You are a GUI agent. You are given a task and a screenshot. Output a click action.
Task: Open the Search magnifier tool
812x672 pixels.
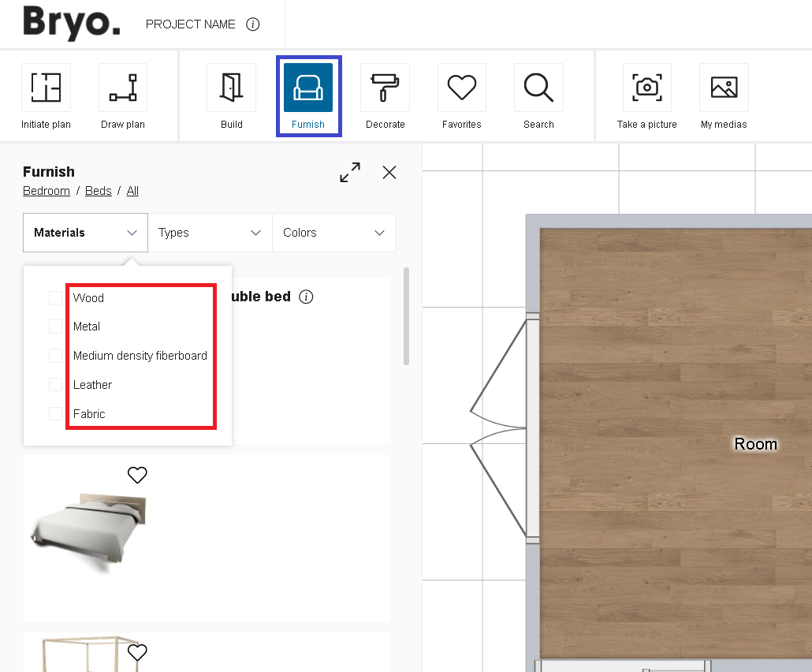[538, 88]
